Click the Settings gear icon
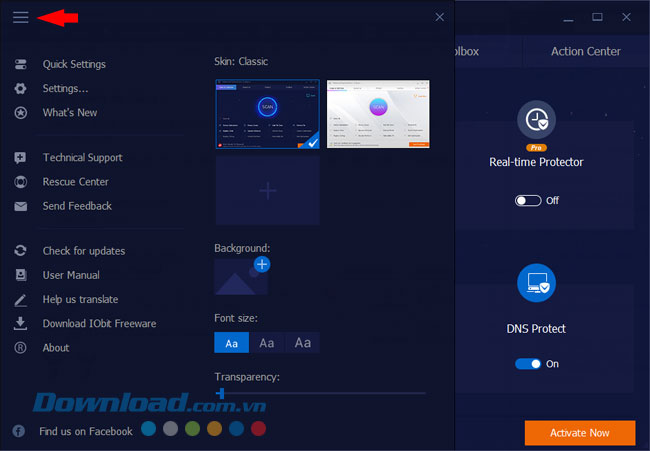Viewport: 650px width, 451px height. 20,88
